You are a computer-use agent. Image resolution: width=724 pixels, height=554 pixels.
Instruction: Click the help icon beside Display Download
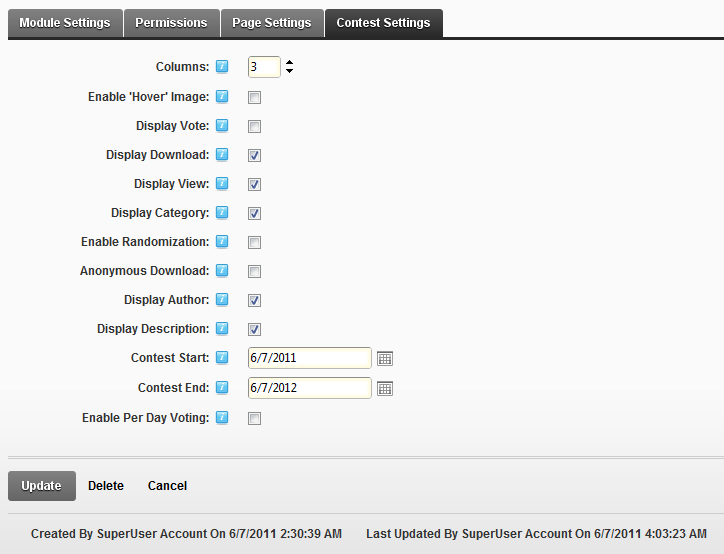222,155
